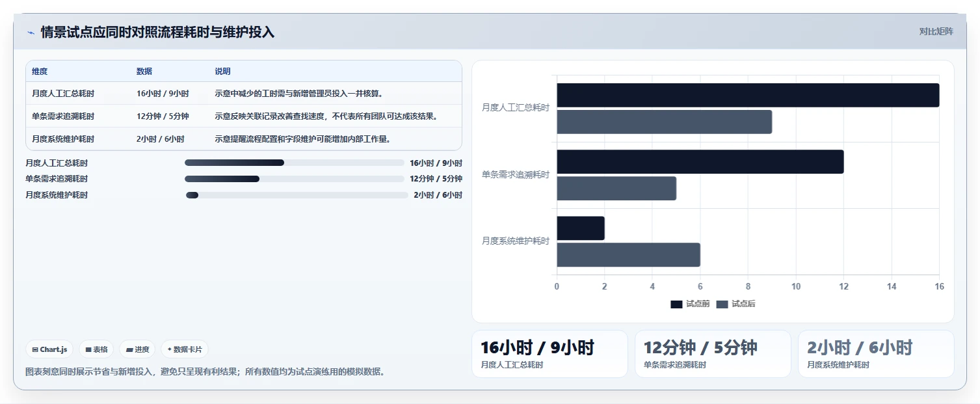Select table cell 月度人工汇总耗时
The width and height of the screenshot is (980, 404).
click(x=63, y=94)
